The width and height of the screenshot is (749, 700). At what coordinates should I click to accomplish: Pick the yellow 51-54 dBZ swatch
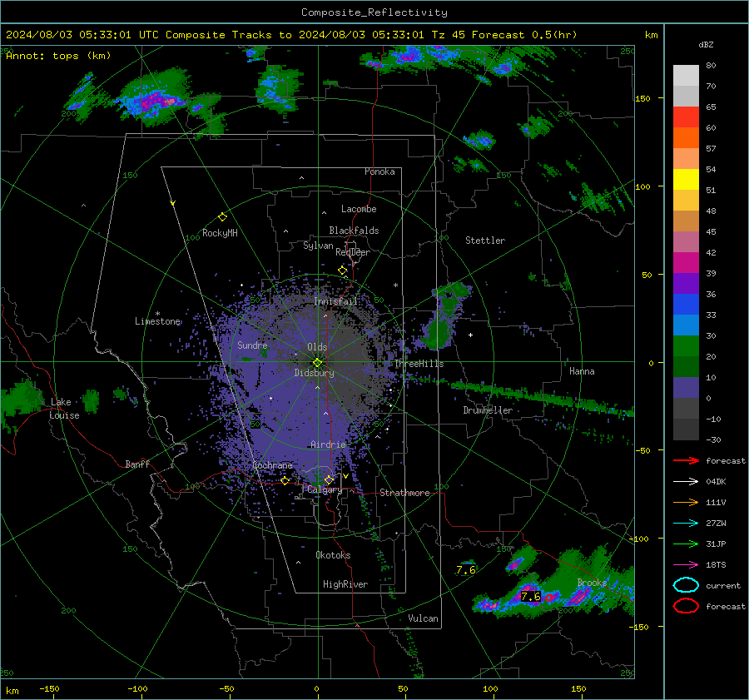686,180
